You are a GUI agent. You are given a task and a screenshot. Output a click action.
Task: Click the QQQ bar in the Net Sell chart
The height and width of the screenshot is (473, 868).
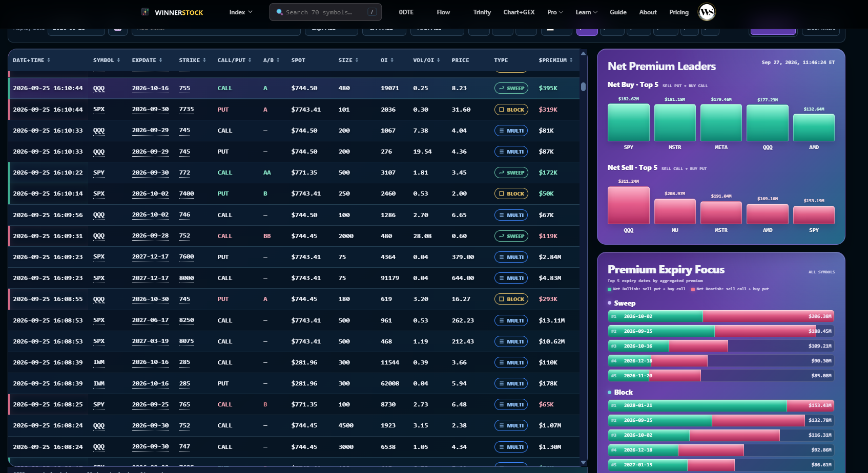(629, 205)
